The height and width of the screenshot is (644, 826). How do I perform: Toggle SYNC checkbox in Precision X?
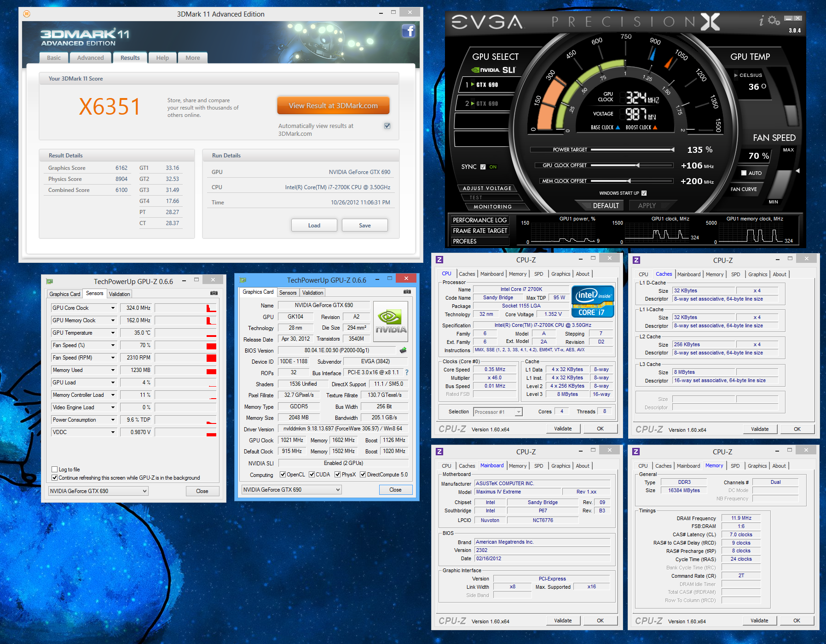point(483,167)
